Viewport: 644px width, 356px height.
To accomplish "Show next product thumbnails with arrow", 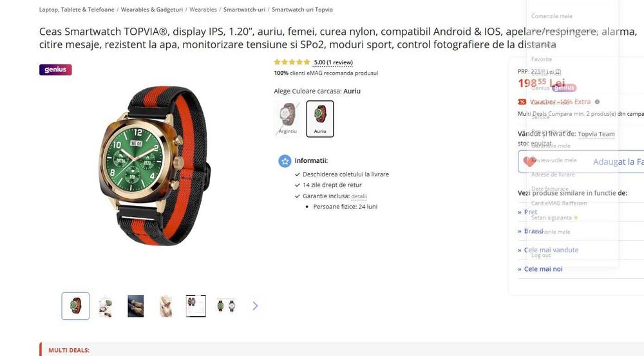I will point(255,306).
